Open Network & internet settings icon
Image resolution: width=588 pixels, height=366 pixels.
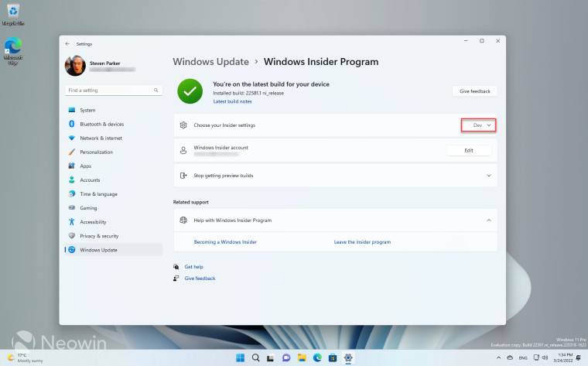72,138
